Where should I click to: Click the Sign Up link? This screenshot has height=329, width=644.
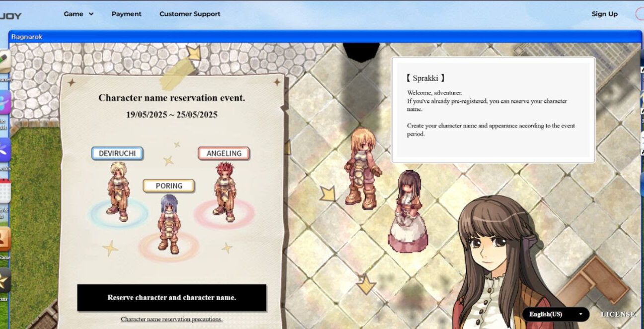click(604, 14)
